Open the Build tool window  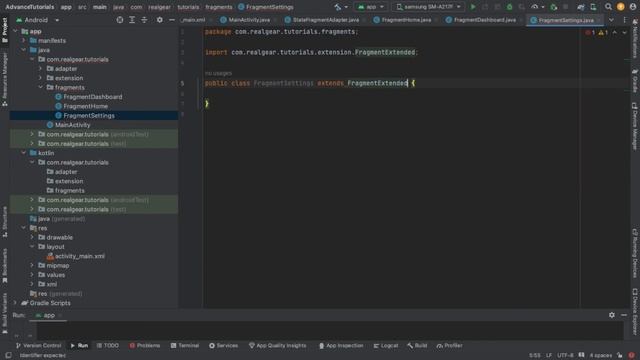(x=417, y=346)
